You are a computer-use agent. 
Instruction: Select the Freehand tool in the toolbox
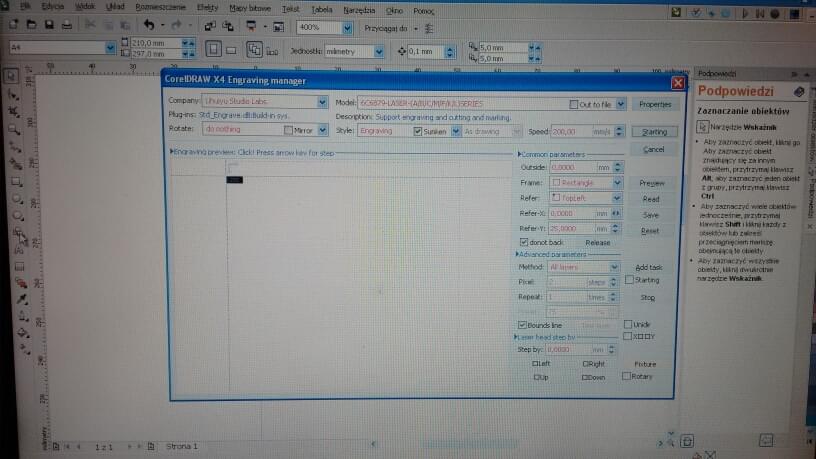(x=16, y=147)
